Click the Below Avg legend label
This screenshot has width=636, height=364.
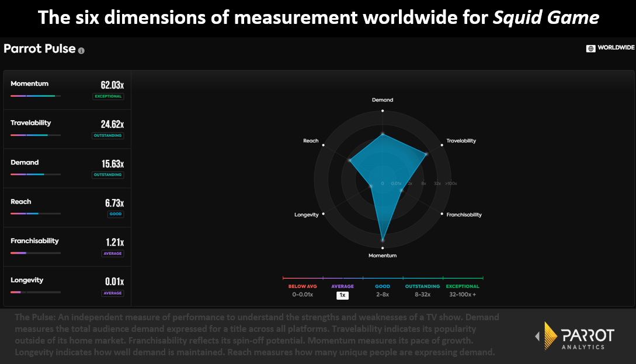(303, 286)
